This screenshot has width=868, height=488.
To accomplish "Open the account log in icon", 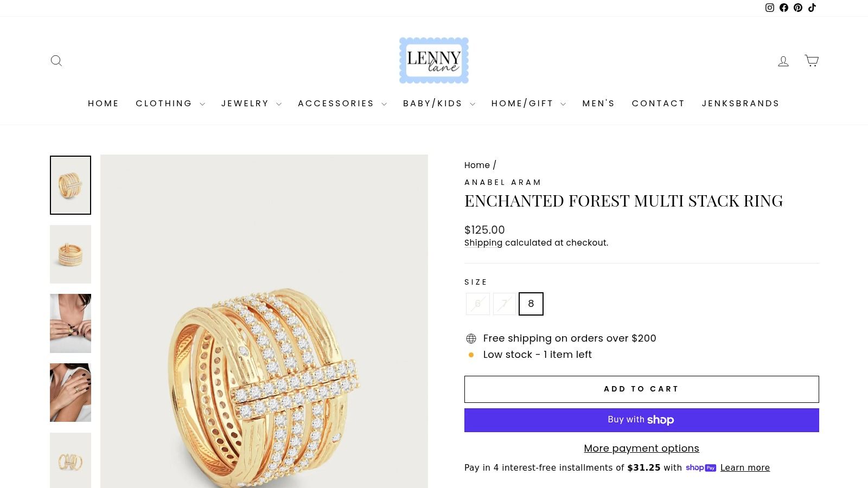I will (783, 61).
